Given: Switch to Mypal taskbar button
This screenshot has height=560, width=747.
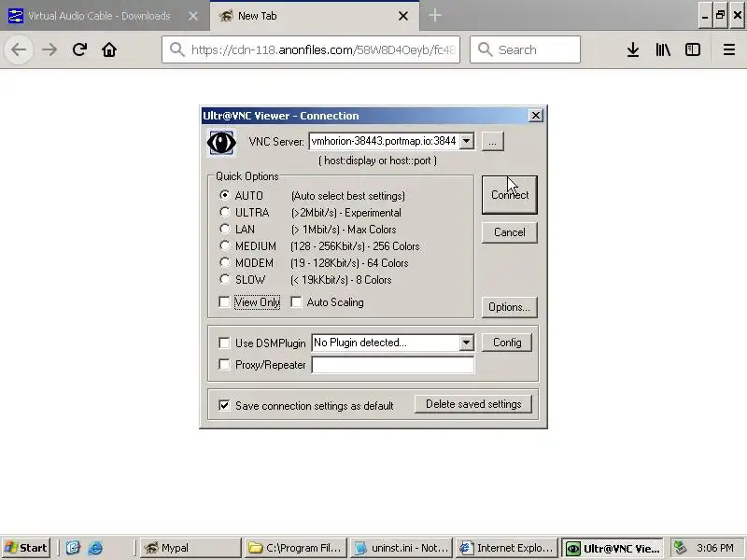Looking at the screenshot, I should point(191,548).
